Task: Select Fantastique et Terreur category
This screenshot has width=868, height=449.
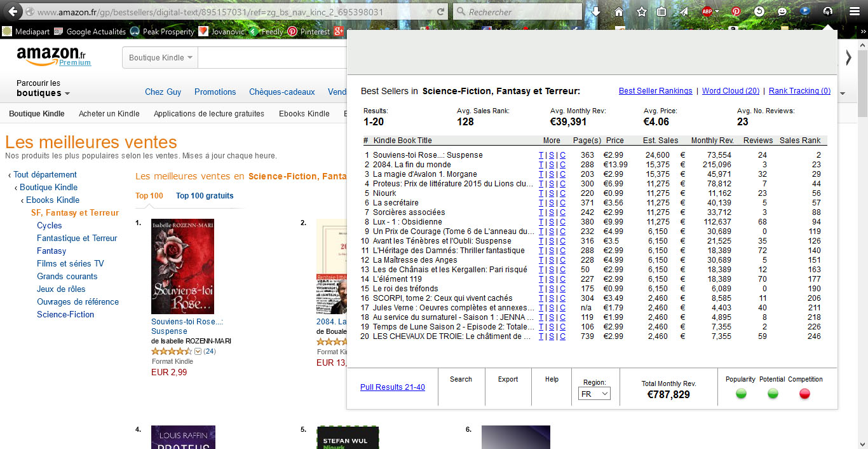Action: point(77,238)
